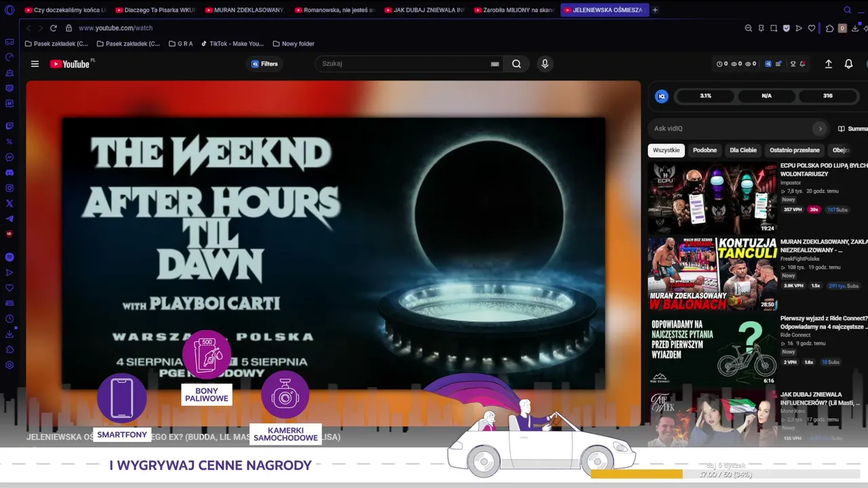Toggle the vidIQ Filters button
This screenshot has width=868, height=488.
(x=264, y=64)
